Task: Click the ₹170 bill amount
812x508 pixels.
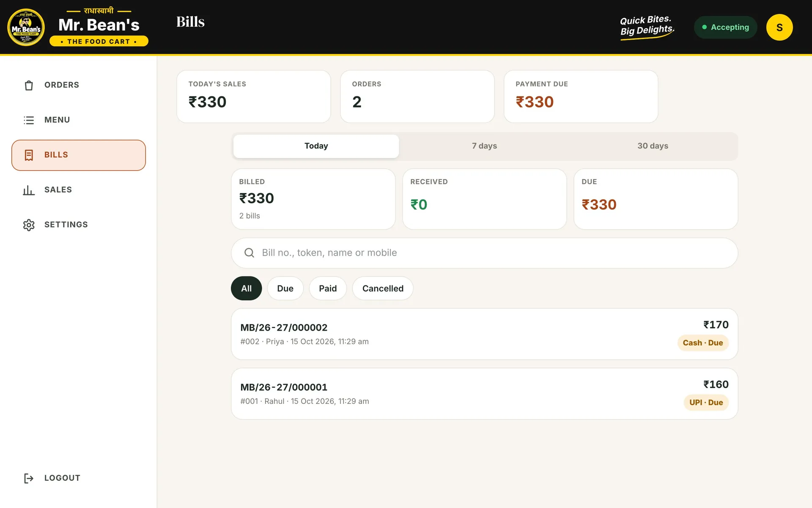Action: 716,325
